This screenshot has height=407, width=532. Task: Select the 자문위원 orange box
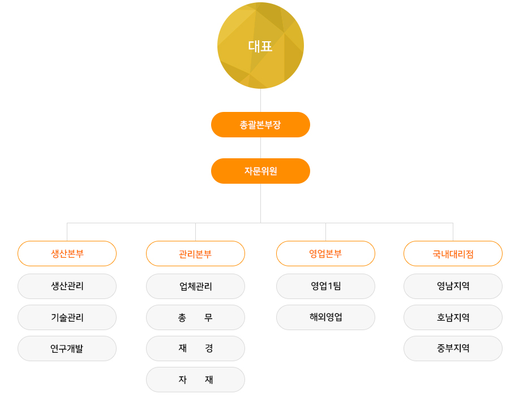pyautogui.click(x=260, y=171)
